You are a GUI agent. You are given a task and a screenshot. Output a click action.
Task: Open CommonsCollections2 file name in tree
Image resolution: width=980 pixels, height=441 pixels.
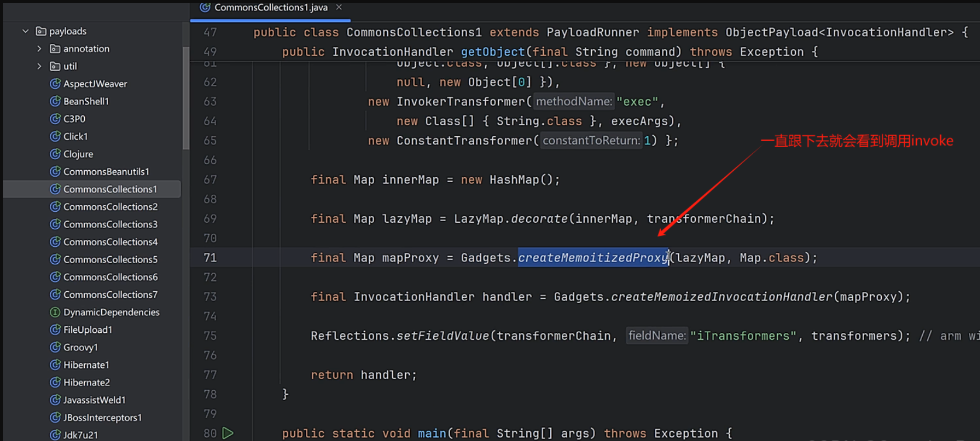[111, 206]
